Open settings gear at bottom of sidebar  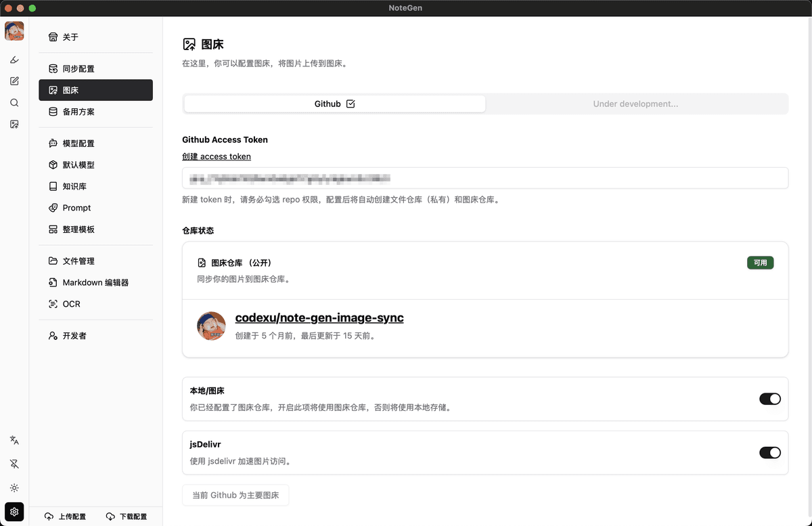[14, 512]
